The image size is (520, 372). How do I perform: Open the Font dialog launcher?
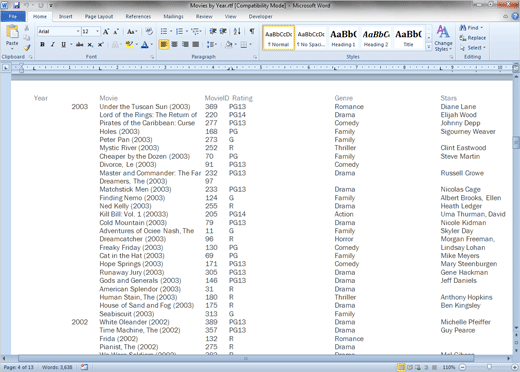[x=152, y=57]
